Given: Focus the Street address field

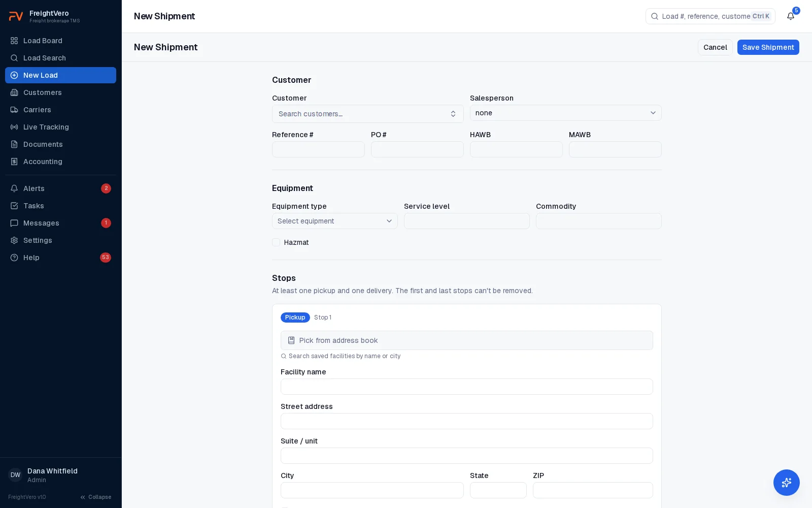Looking at the screenshot, I should click(467, 421).
